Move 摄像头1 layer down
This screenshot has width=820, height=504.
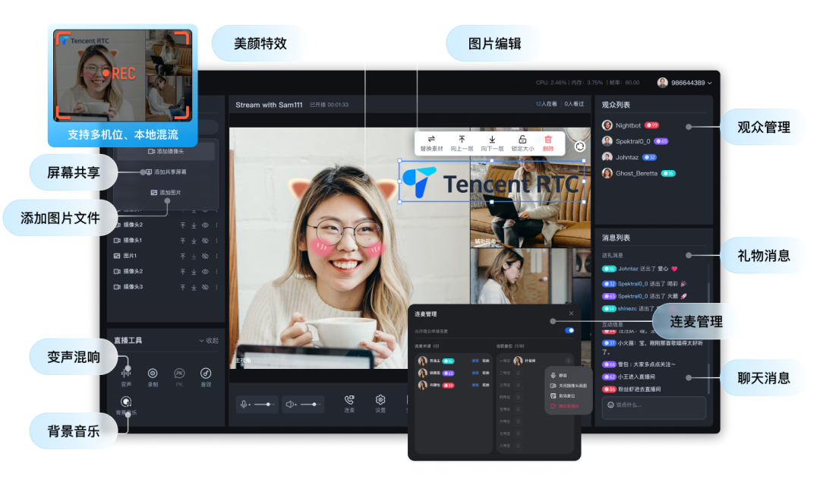pyautogui.click(x=194, y=241)
